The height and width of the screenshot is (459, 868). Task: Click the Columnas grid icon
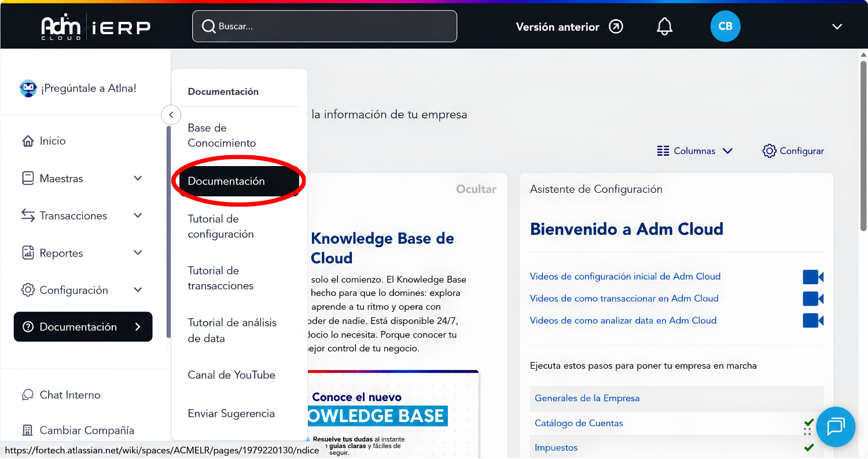663,151
